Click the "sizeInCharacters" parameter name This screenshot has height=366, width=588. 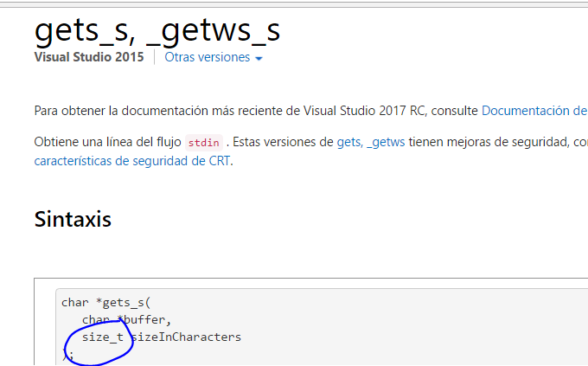click(x=186, y=337)
